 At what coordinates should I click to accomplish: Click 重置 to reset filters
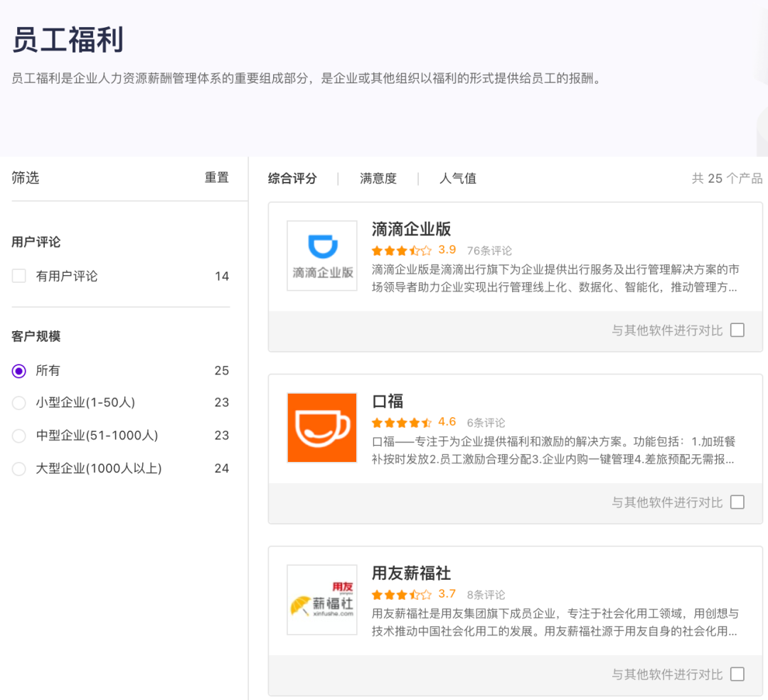point(217,178)
